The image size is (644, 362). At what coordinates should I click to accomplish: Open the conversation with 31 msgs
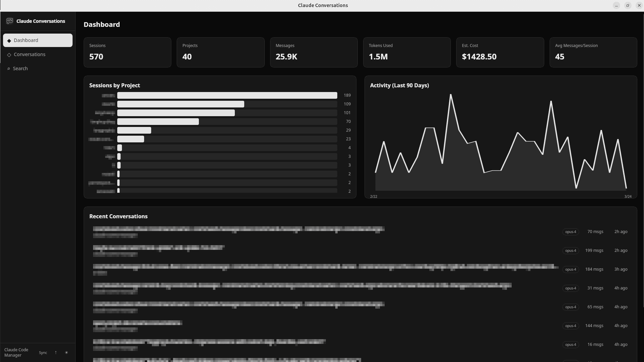pyautogui.click(x=302, y=288)
